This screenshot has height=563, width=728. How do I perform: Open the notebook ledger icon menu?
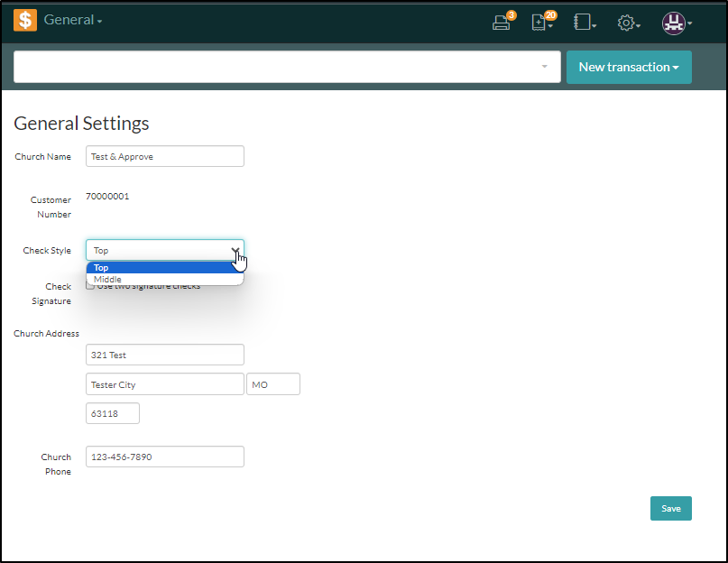[x=585, y=22]
